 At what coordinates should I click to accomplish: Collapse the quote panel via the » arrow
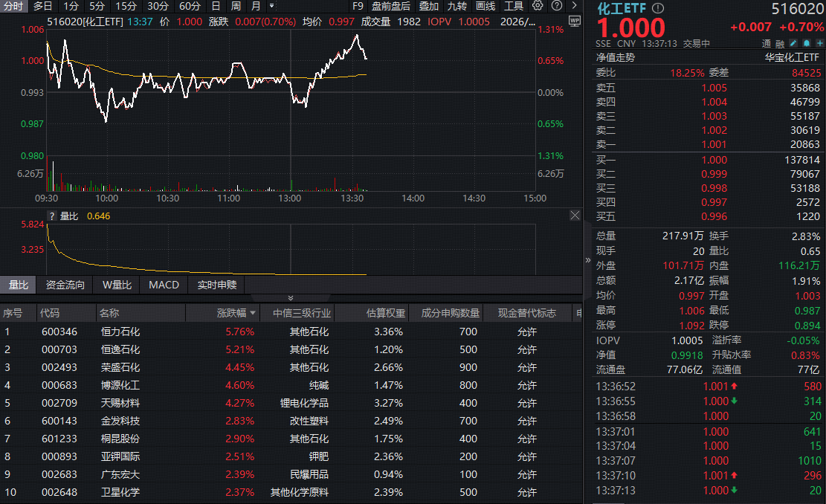coord(587,260)
